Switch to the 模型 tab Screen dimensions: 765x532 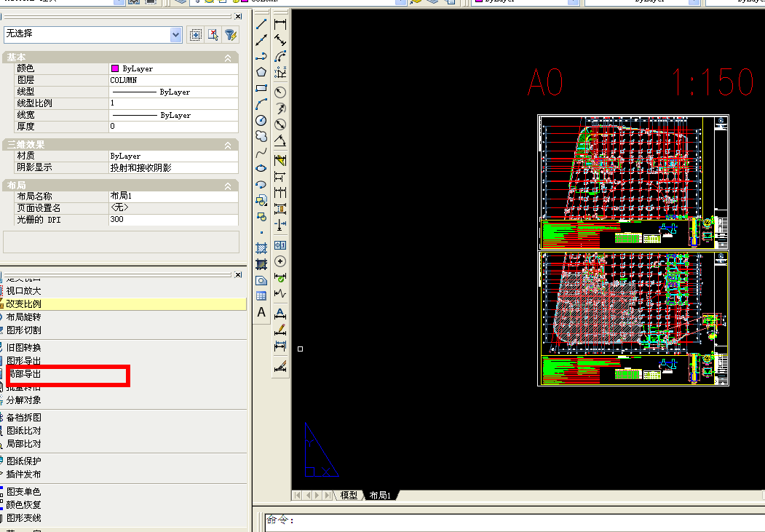pos(349,496)
